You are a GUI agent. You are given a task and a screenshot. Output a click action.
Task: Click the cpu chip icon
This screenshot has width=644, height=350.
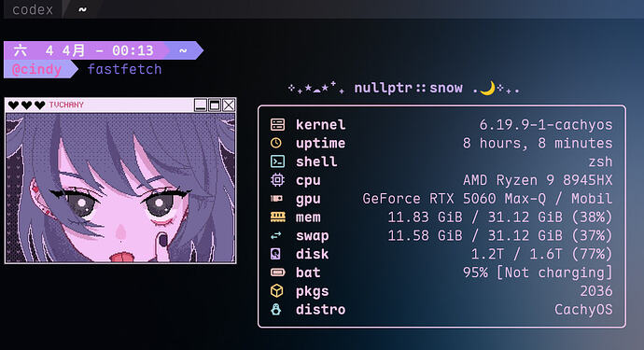tap(277, 180)
